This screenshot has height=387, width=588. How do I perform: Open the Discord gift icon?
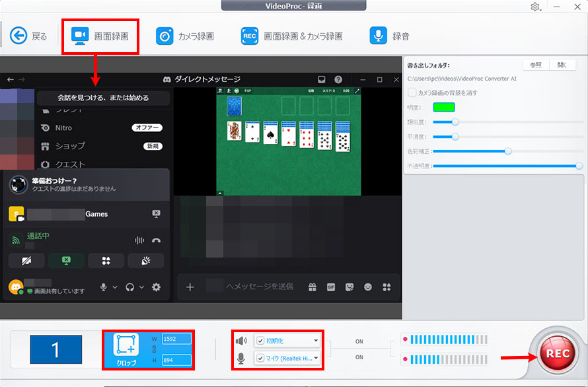tap(312, 287)
